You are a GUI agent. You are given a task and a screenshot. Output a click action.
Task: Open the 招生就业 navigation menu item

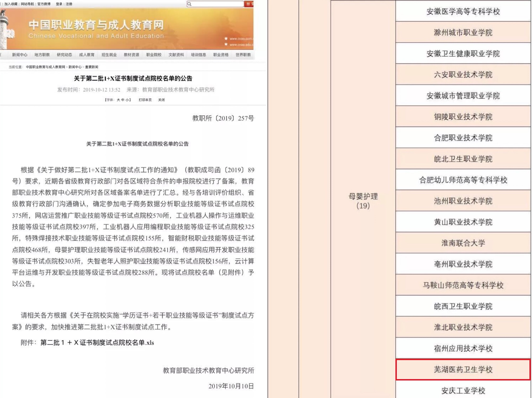tap(109, 55)
